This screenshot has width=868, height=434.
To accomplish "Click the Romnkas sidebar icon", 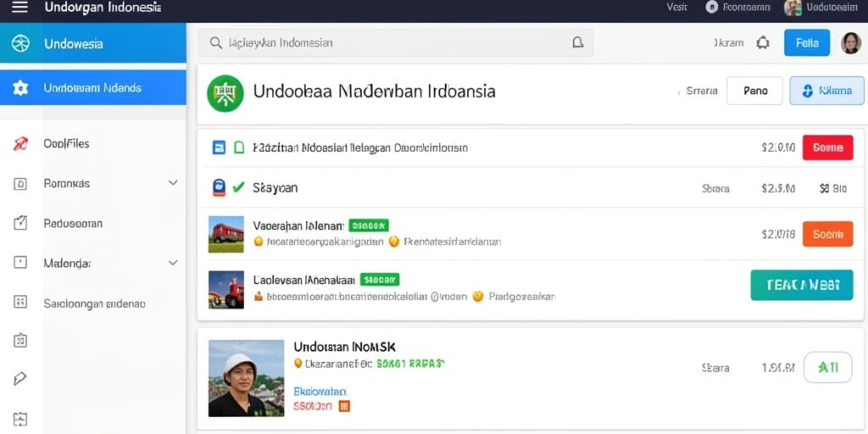I will click(20, 184).
